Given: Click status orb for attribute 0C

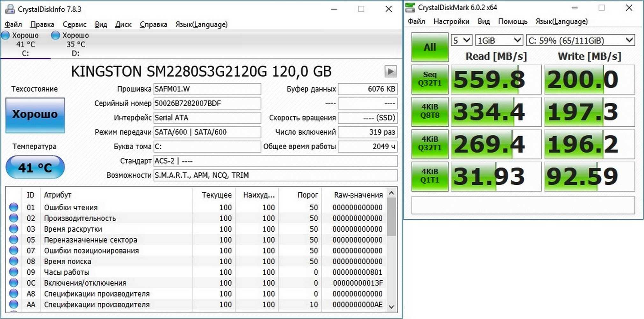Looking at the screenshot, I should [14, 283].
